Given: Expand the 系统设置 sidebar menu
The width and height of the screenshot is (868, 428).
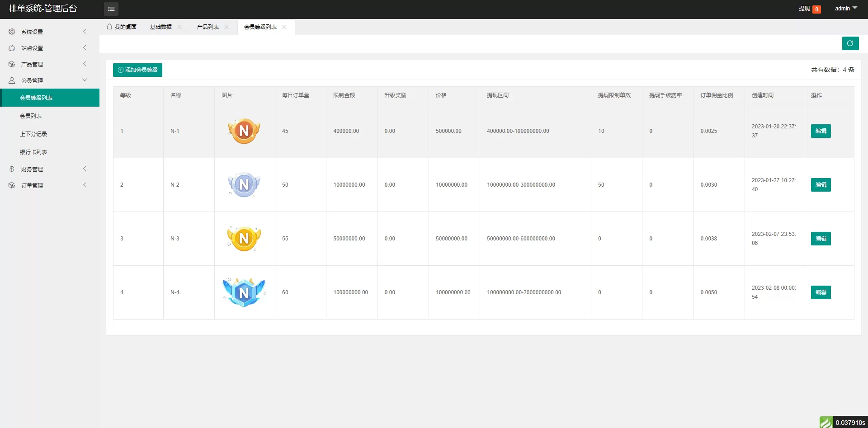Looking at the screenshot, I should (x=47, y=32).
